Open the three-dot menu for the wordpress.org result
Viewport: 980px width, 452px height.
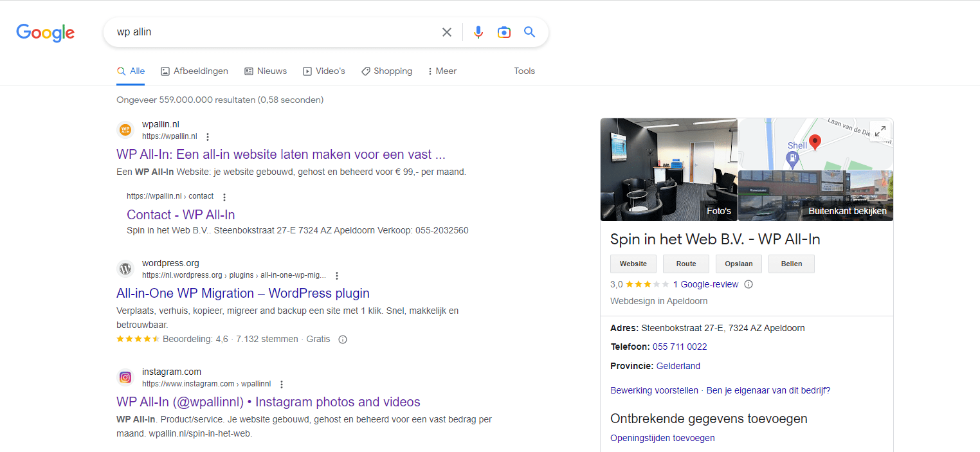[x=337, y=275]
